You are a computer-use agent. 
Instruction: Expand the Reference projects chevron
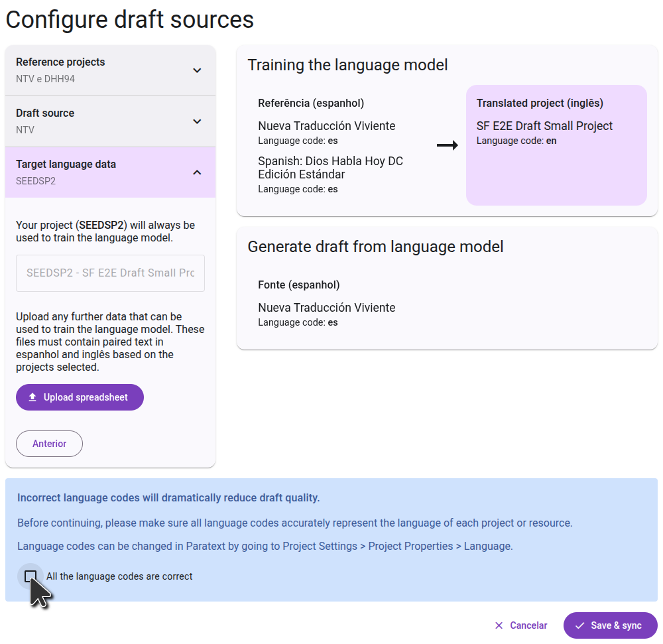coord(197,70)
